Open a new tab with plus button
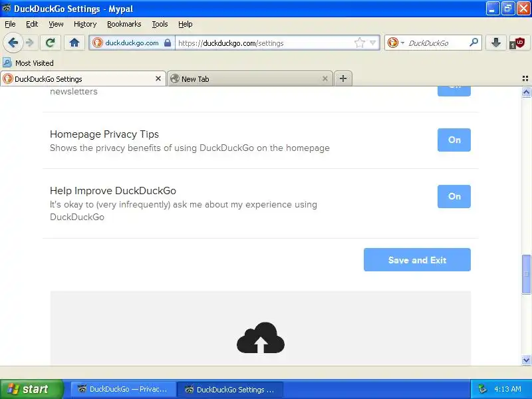This screenshot has width=532, height=399. click(343, 78)
